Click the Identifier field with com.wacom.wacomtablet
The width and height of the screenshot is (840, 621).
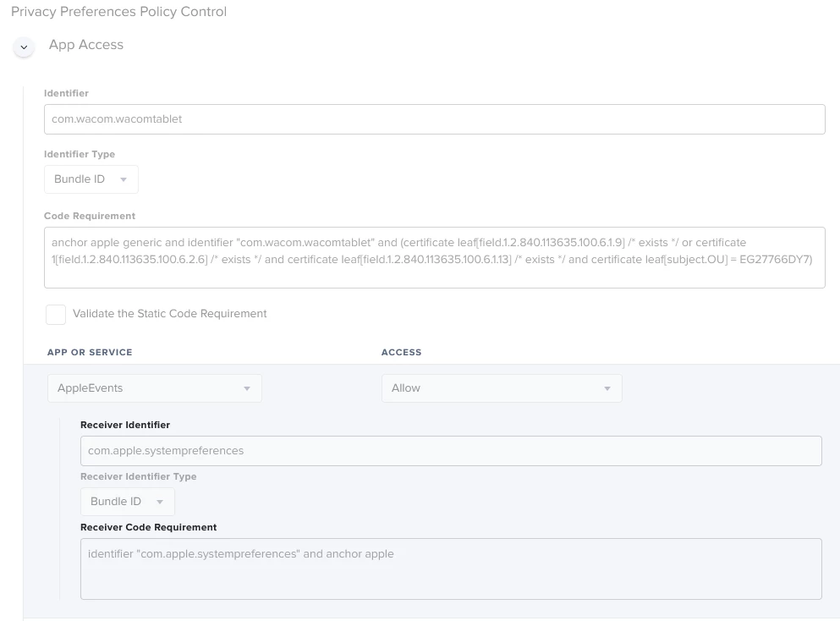(435, 119)
